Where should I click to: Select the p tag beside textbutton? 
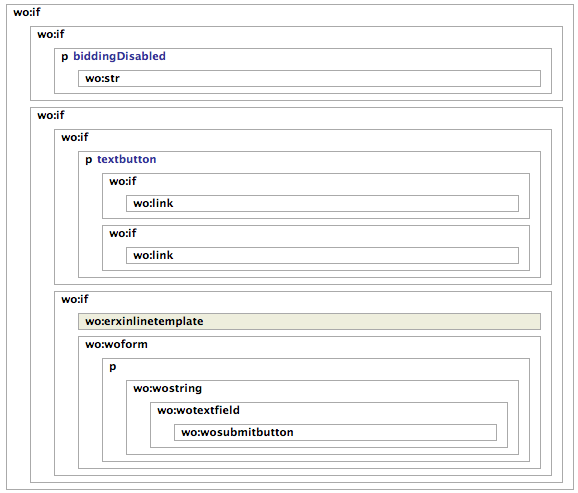[x=88, y=160]
